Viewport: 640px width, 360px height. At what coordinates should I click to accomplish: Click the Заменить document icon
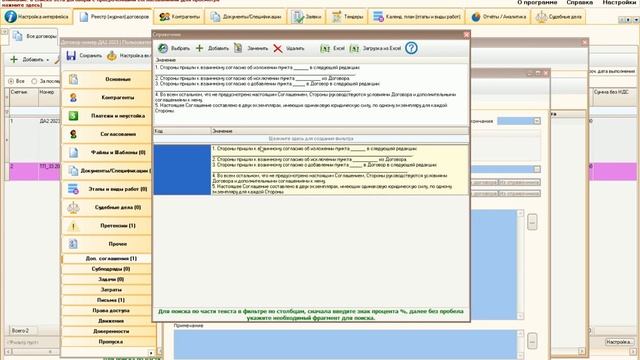tap(238, 48)
